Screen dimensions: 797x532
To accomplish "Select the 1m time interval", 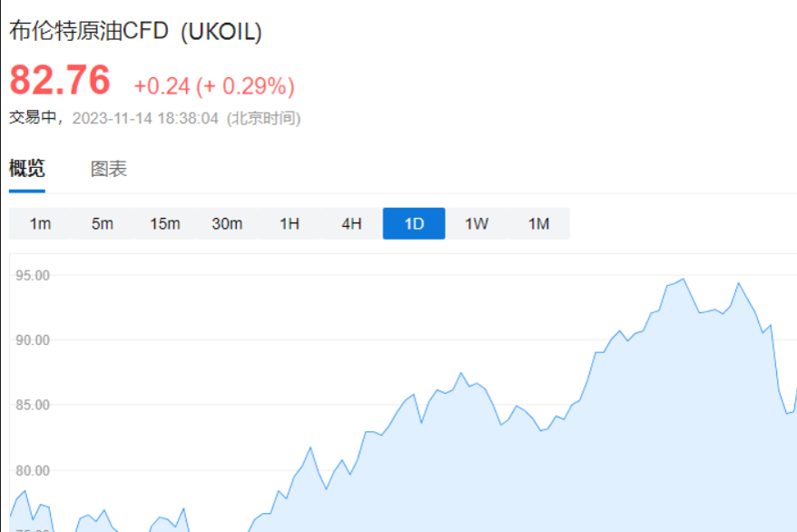I will pos(40,223).
